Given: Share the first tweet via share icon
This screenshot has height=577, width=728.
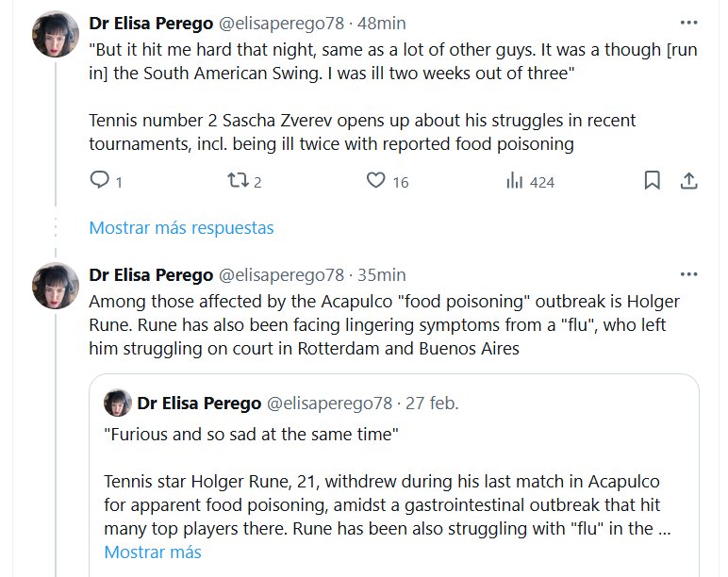Looking at the screenshot, I should pos(688,181).
